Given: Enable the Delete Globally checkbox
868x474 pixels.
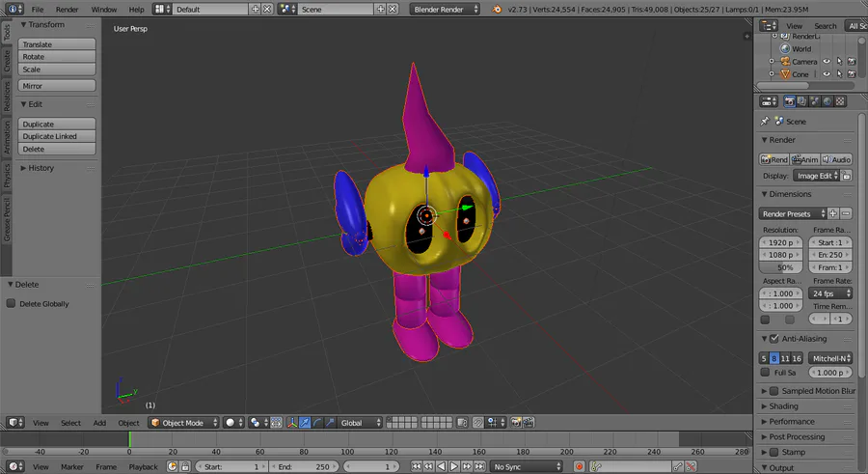Looking at the screenshot, I should (11, 303).
